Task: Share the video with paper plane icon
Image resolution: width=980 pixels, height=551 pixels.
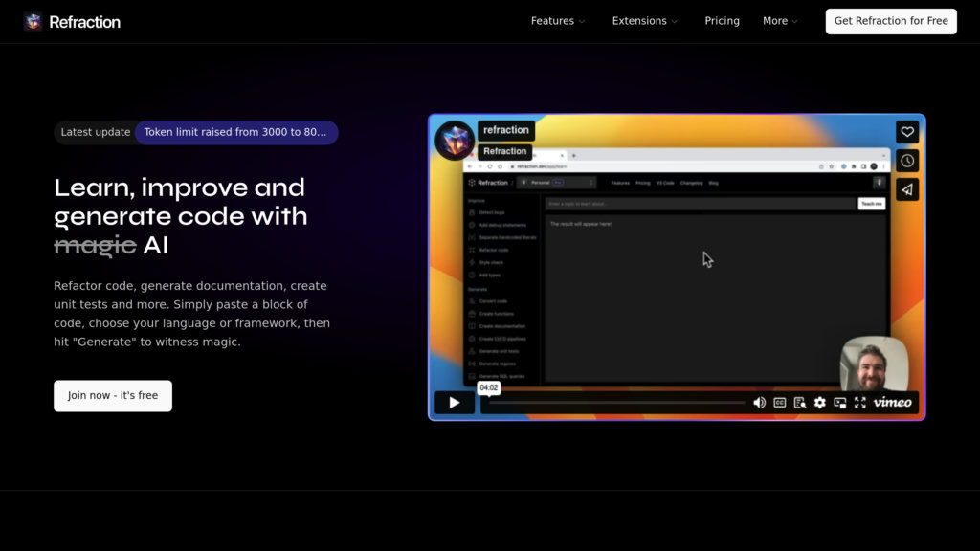Action: (x=906, y=189)
